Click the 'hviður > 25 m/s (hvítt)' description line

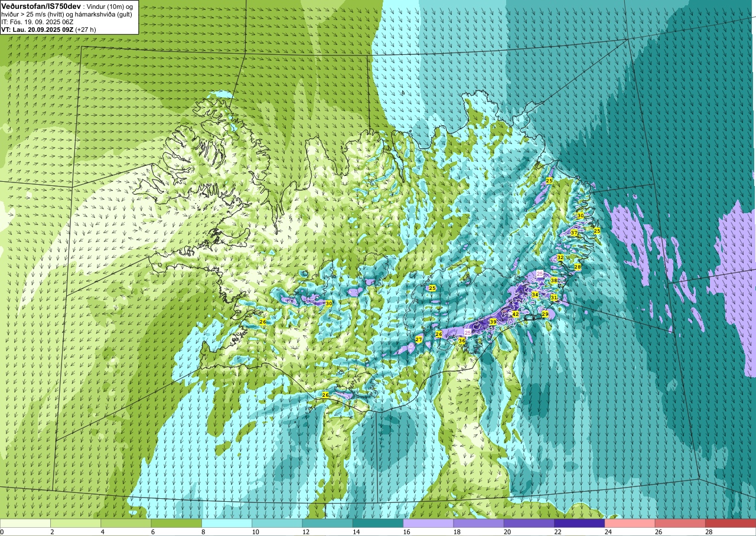click(x=33, y=14)
